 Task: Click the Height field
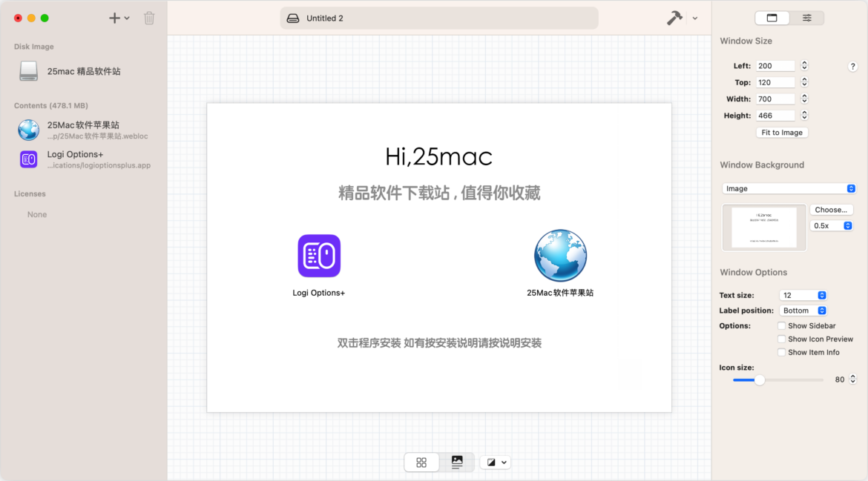[775, 116]
